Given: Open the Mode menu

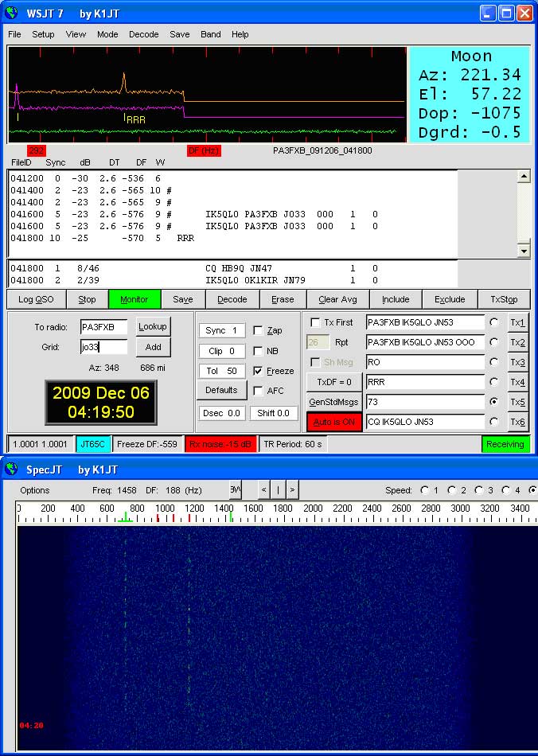Looking at the screenshot, I should 107,34.
